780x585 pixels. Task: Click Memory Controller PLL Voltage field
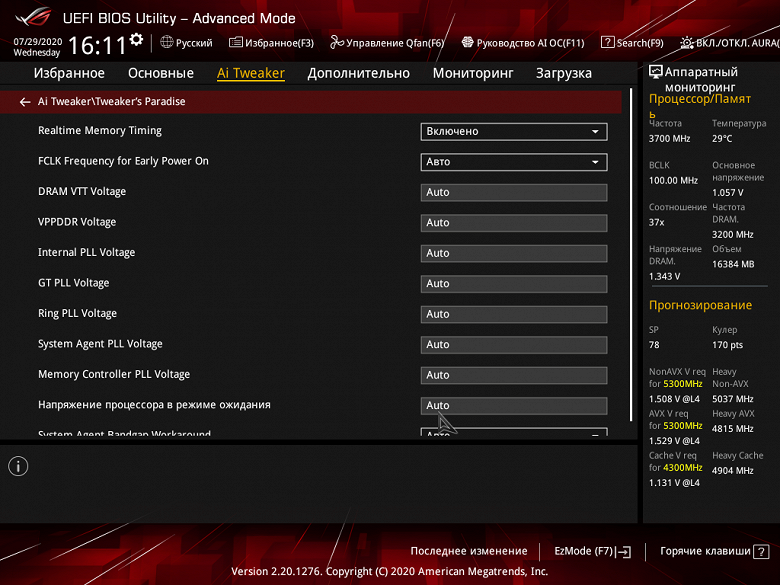(x=514, y=375)
